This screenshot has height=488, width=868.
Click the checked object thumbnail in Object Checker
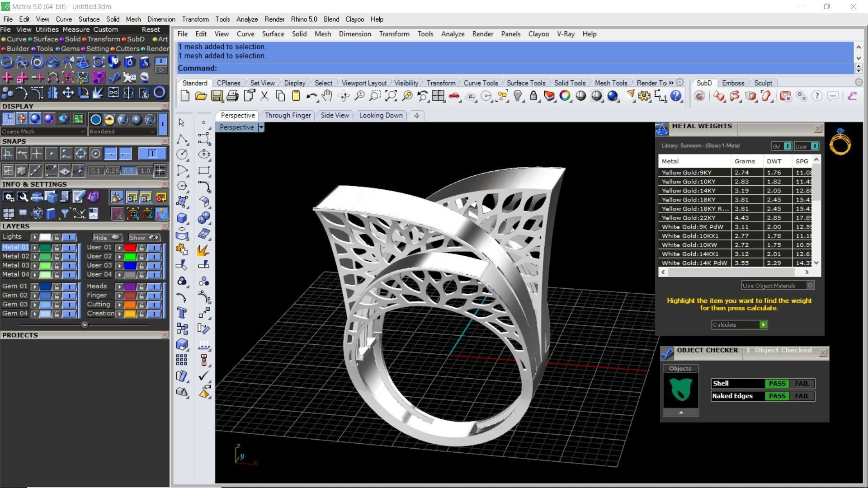(680, 389)
